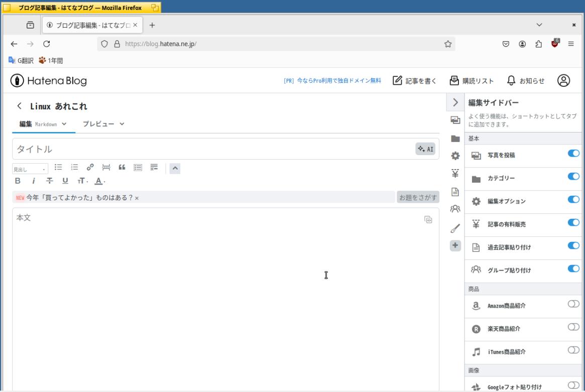This screenshot has height=392, width=585.
Task: Open the Firefox hamburger menu
Action: click(571, 44)
